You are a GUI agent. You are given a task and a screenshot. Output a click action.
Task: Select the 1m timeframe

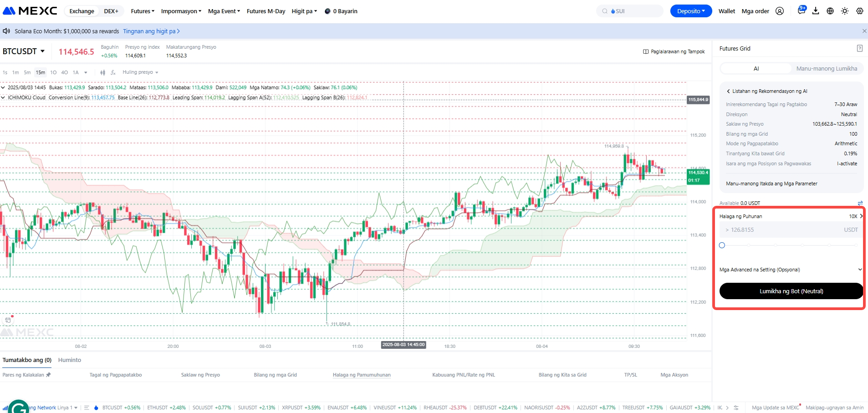[15, 72]
